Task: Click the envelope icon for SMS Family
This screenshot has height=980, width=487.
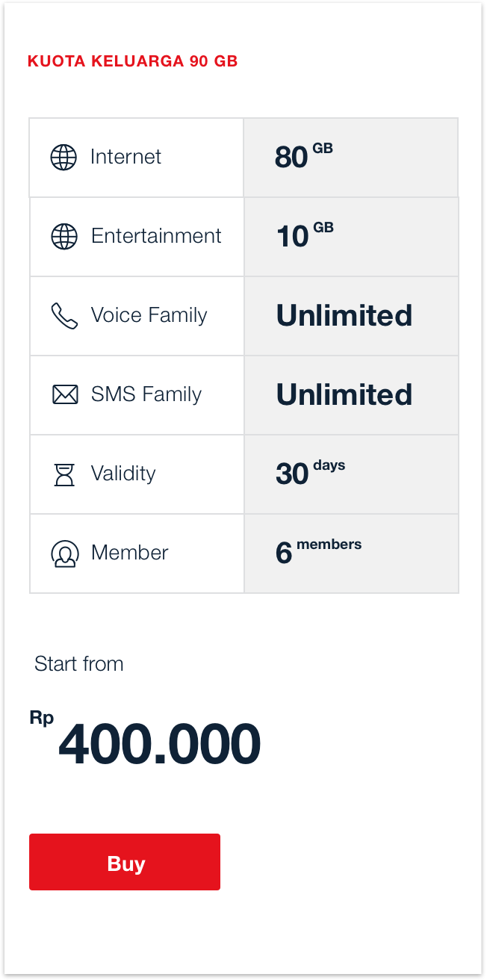Action: (x=65, y=394)
